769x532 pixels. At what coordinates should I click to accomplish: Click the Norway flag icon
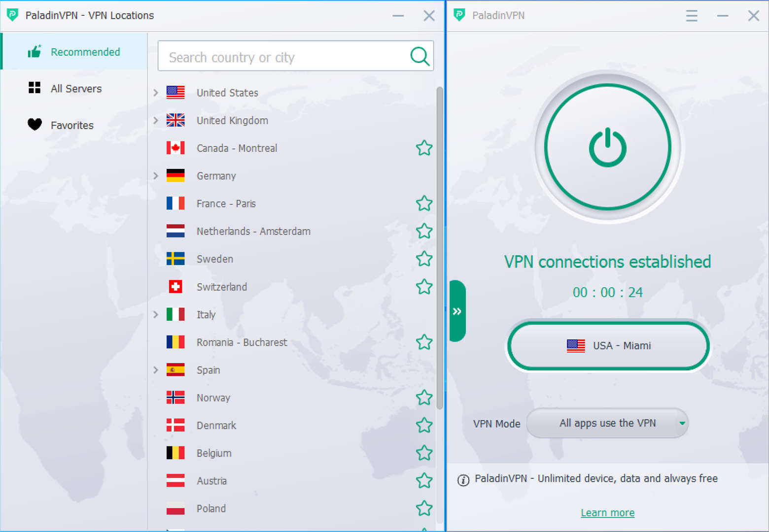pyautogui.click(x=175, y=398)
